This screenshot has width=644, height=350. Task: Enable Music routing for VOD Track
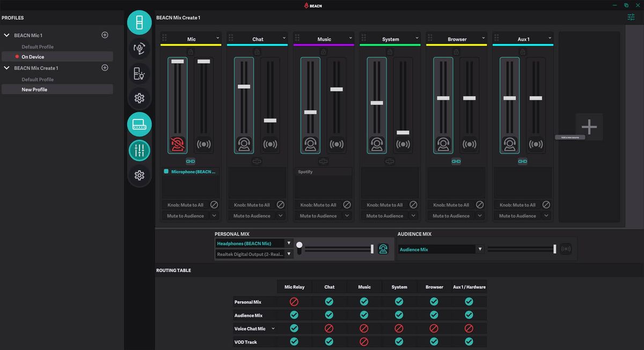364,341
